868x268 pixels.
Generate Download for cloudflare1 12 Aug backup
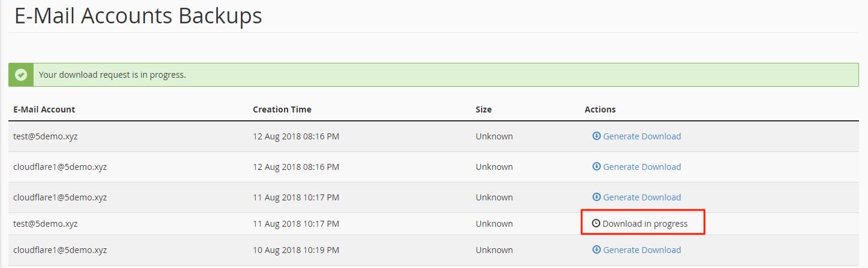click(x=642, y=167)
